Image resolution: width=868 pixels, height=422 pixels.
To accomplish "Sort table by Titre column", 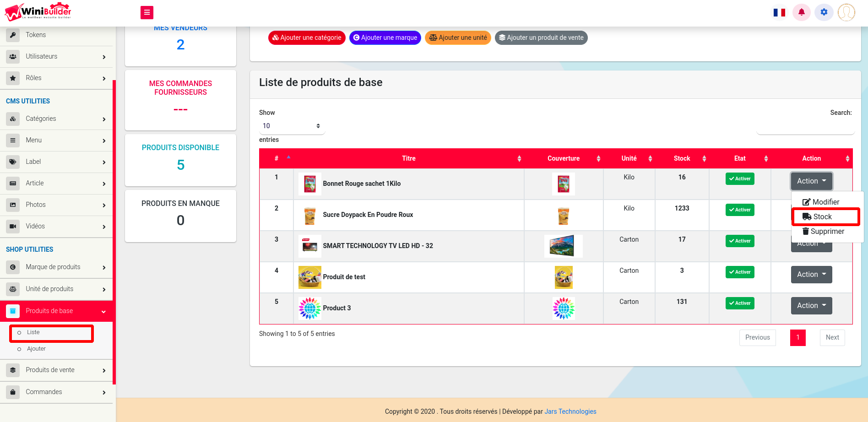I will pyautogui.click(x=408, y=158).
